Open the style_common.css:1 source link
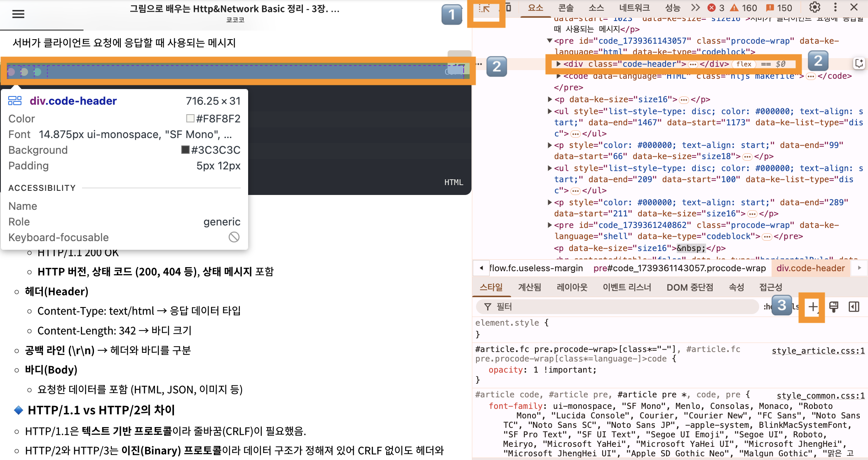Image resolution: width=868 pixels, height=460 pixels. coord(821,396)
